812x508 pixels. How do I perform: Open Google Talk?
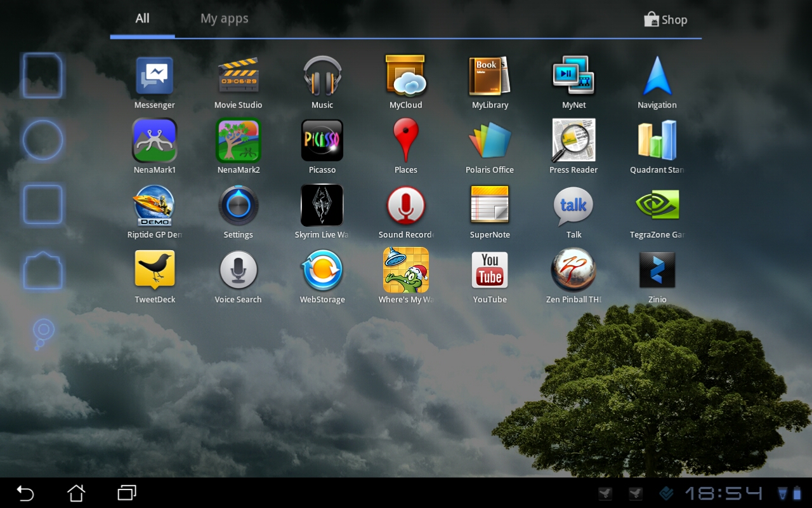[x=573, y=211]
